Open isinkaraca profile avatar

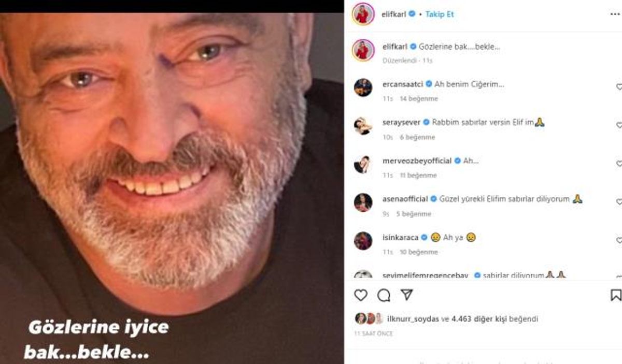click(363, 241)
